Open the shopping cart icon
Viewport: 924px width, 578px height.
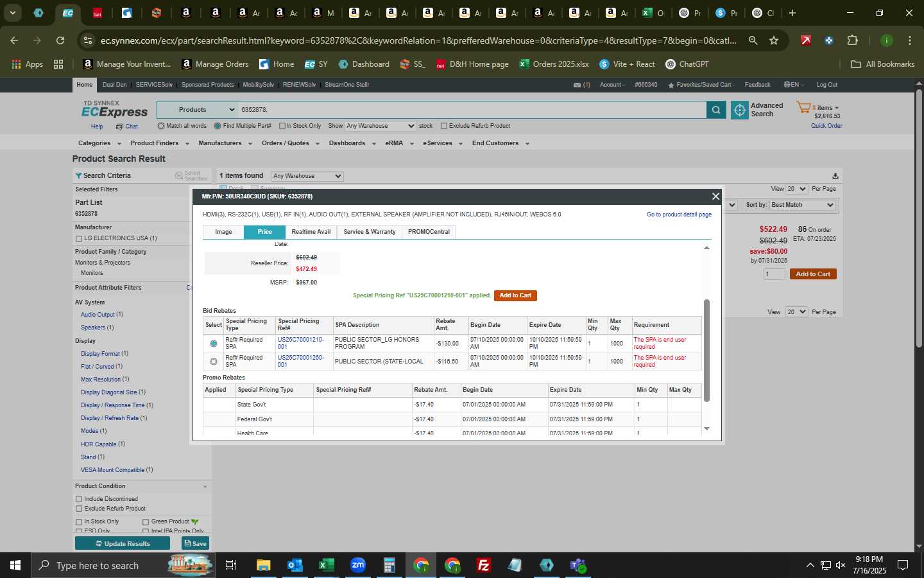(x=803, y=108)
